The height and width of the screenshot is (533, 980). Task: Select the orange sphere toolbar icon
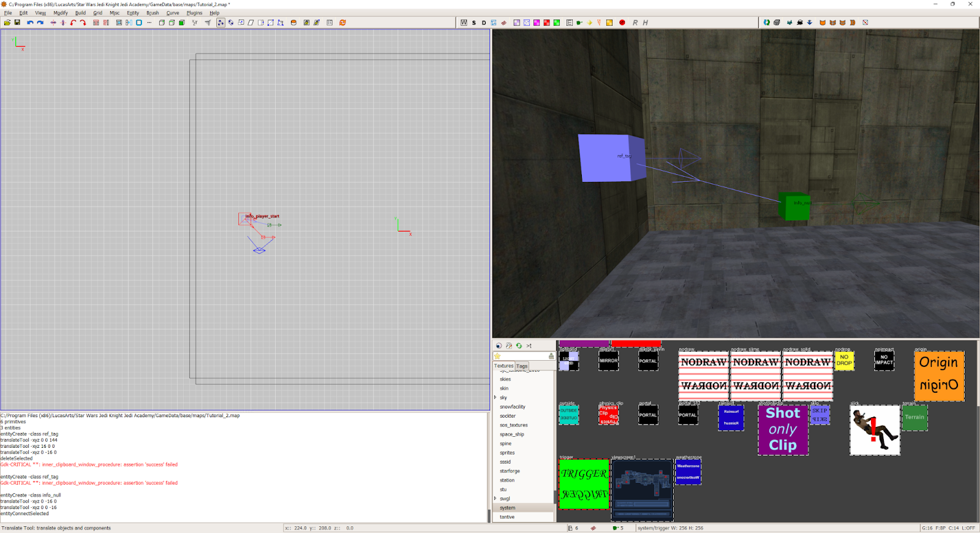pos(293,23)
